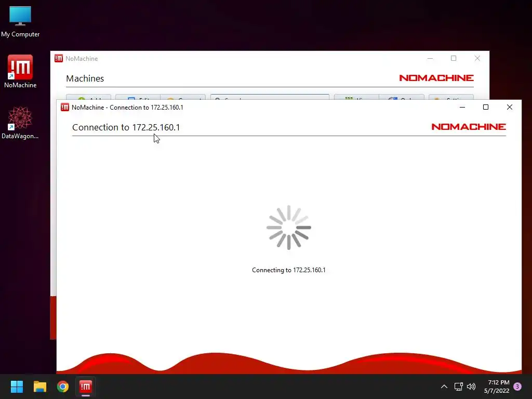Click the NoMachine logo in the Machines window
Screen dimensions: 532x399
(436, 78)
